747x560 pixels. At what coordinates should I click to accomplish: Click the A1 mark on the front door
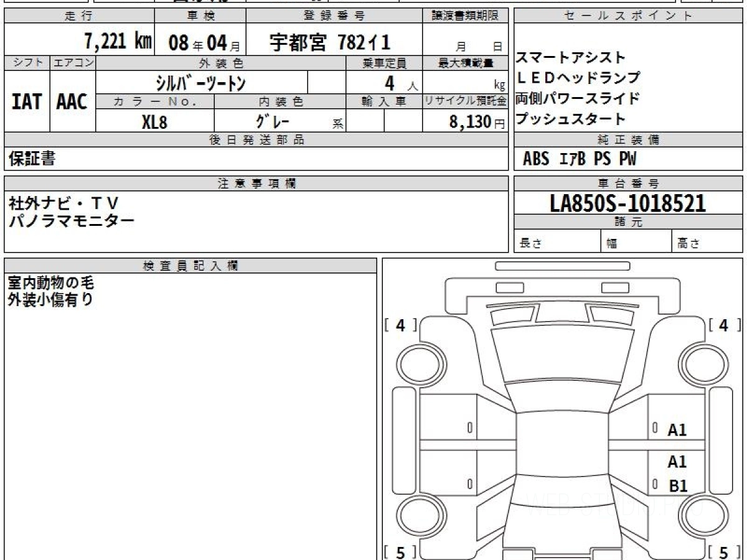677,430
